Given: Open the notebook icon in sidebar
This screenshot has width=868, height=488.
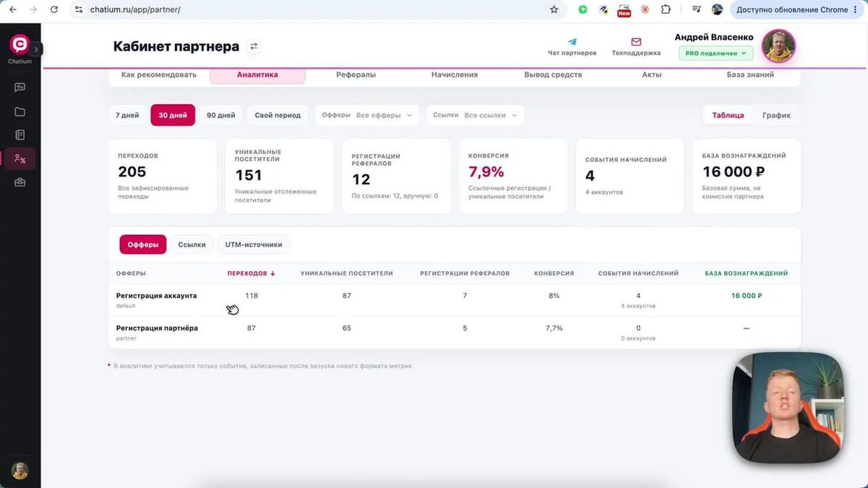Looking at the screenshot, I should (20, 134).
